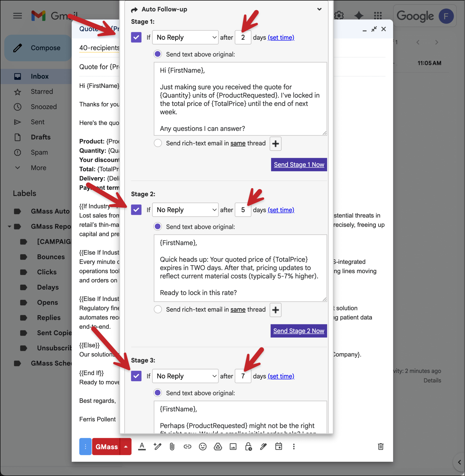Select the Drafts folder in sidebar
The image size is (465, 476).
(x=40, y=137)
